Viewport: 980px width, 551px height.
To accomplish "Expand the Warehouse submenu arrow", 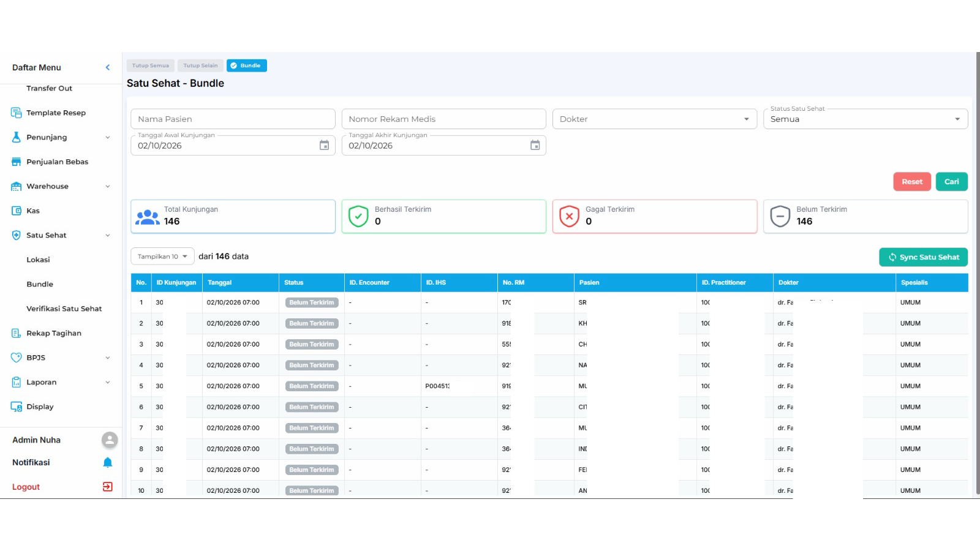I will click(x=108, y=186).
